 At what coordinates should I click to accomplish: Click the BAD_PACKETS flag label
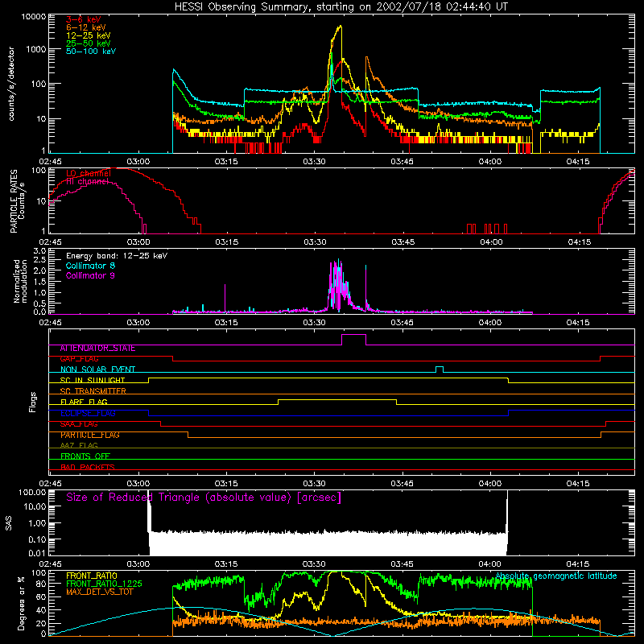click(87, 467)
